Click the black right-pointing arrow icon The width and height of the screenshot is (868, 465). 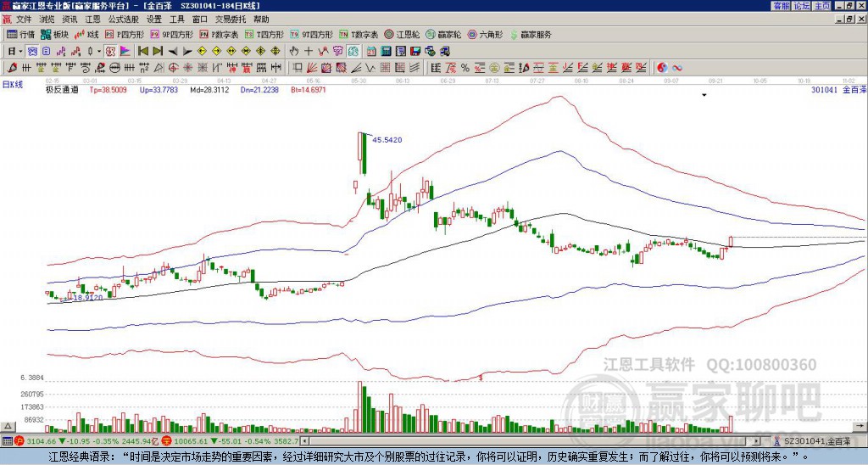[187, 52]
